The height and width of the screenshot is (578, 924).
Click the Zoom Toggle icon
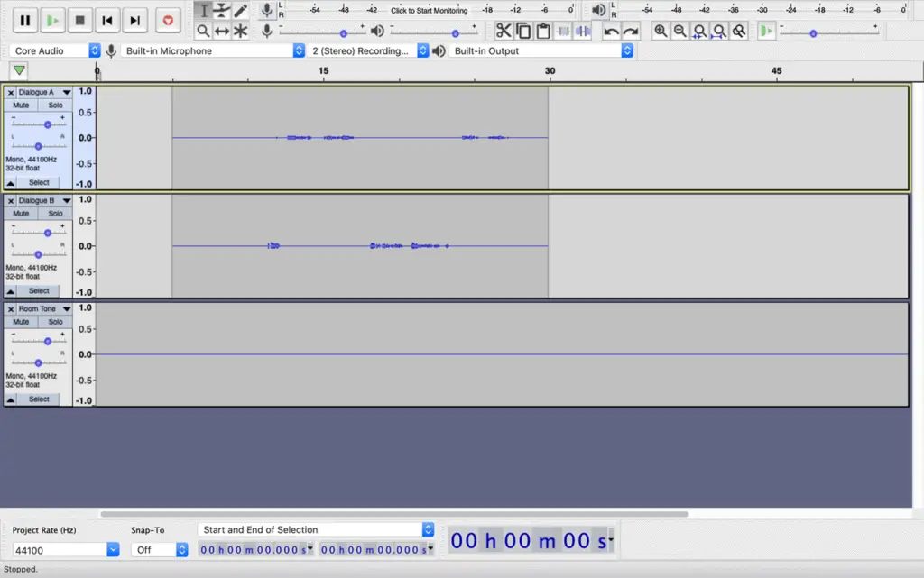tap(738, 31)
